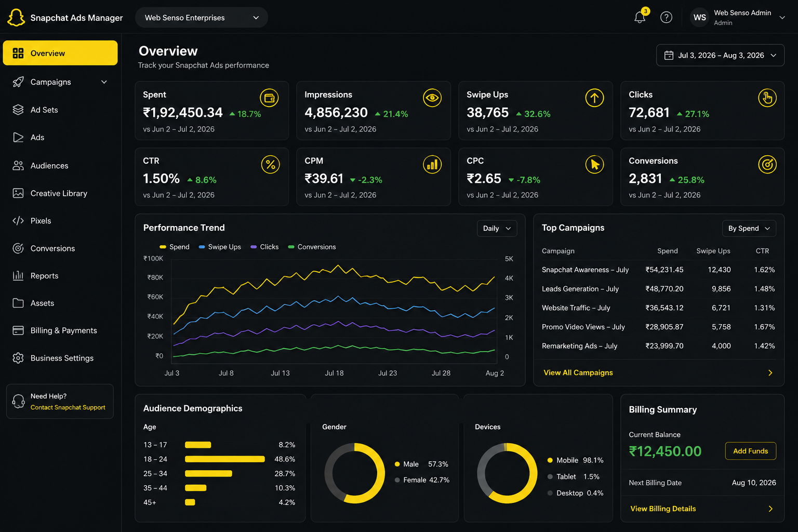The height and width of the screenshot is (532, 798).
Task: Open the Web Senso Enterprises account dropdown
Action: coord(202,18)
